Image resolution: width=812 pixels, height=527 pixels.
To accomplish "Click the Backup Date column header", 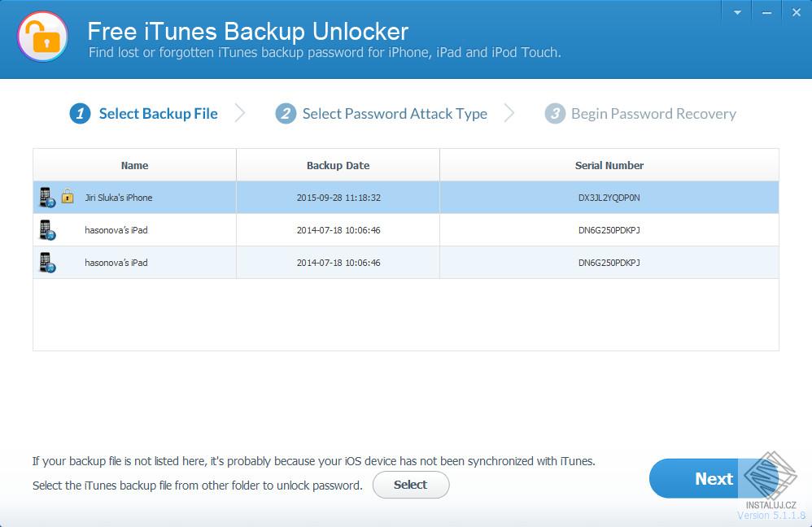I will [338, 165].
